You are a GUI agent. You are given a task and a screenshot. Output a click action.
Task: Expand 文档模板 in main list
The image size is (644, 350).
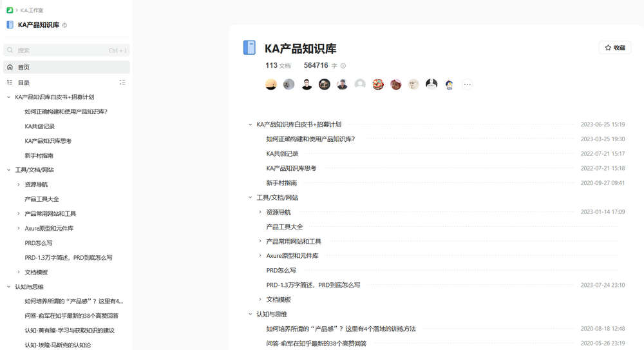[x=260, y=300]
